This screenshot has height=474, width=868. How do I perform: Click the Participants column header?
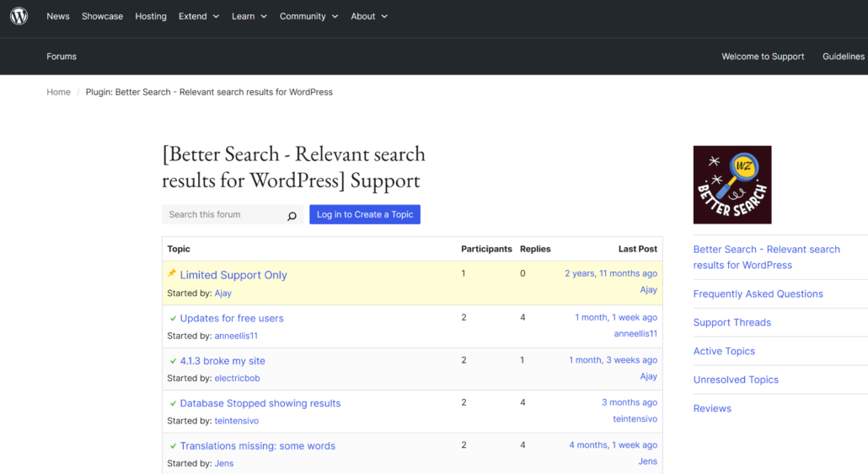pyautogui.click(x=486, y=249)
